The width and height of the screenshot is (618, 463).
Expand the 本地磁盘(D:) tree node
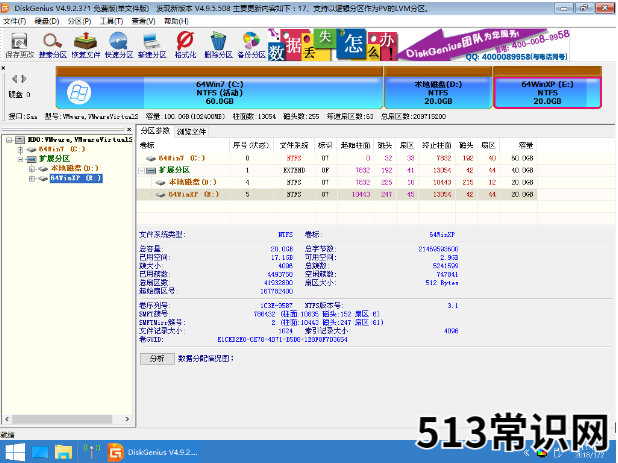click(32, 169)
